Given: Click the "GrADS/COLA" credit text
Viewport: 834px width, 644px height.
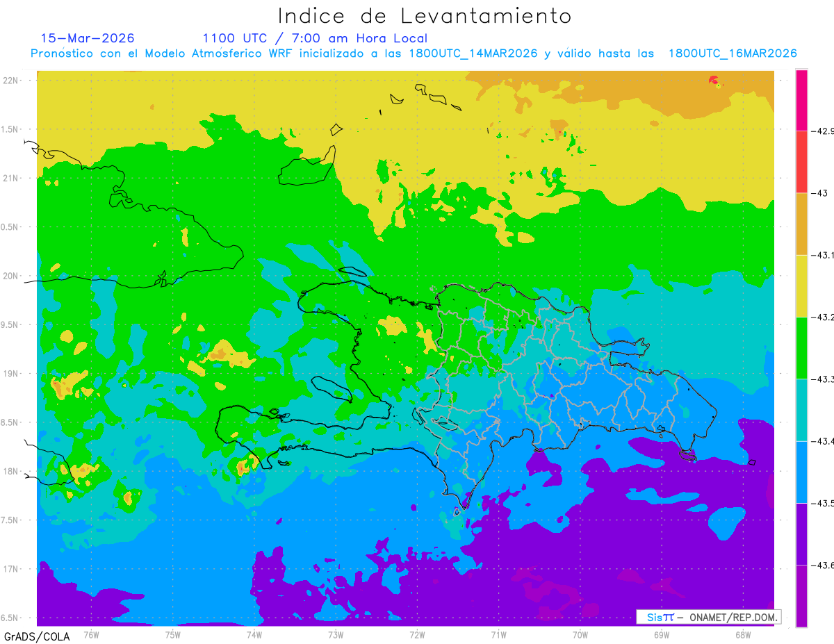Looking at the screenshot, I should [36, 636].
